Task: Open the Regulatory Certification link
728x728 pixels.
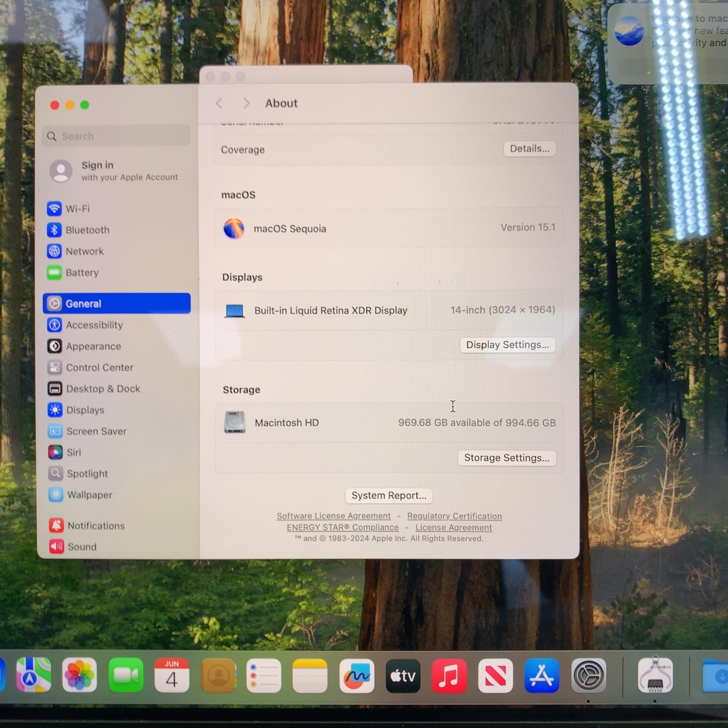Action: (x=454, y=516)
